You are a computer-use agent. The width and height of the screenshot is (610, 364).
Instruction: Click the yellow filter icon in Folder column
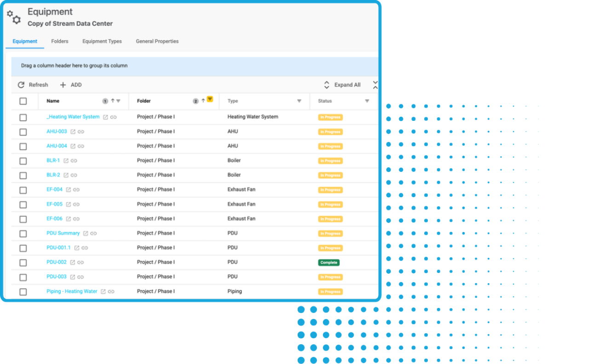(x=210, y=99)
